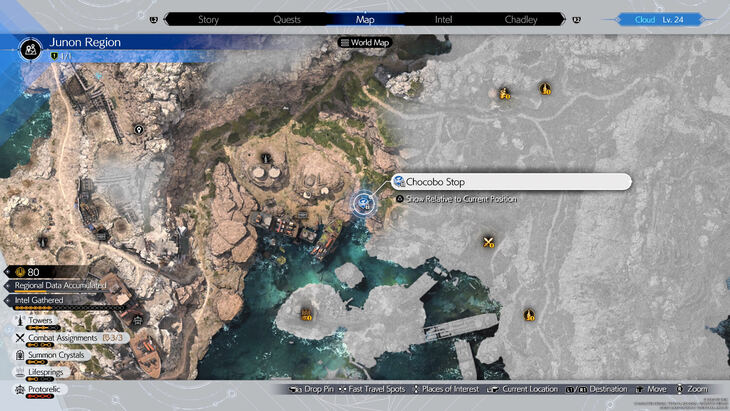The width and height of the screenshot is (730, 411).
Task: Click the crossed-swords combat marker on map
Action: [489, 242]
